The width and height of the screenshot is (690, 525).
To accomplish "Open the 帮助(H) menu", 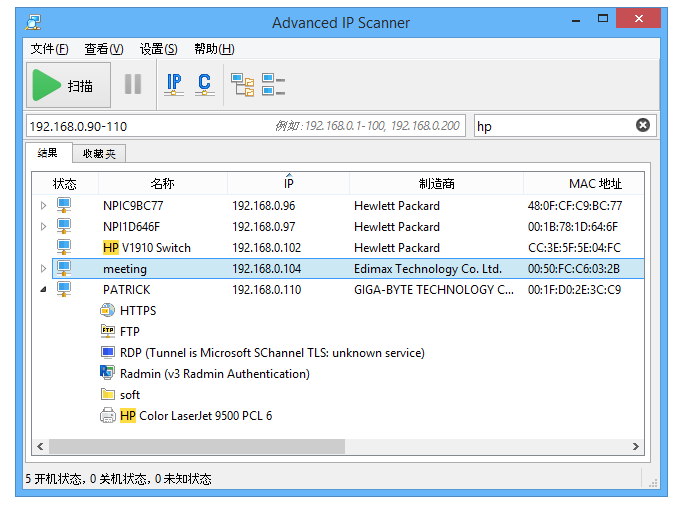I will click(x=214, y=49).
